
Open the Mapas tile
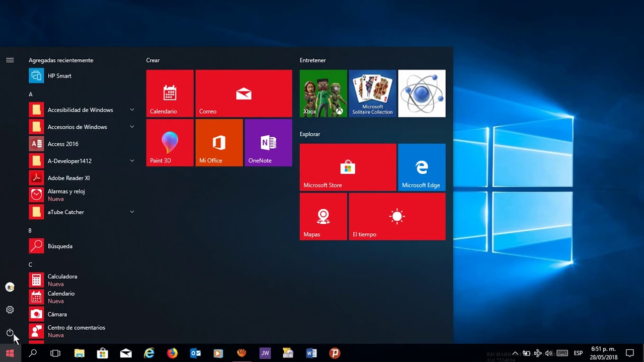[323, 217]
